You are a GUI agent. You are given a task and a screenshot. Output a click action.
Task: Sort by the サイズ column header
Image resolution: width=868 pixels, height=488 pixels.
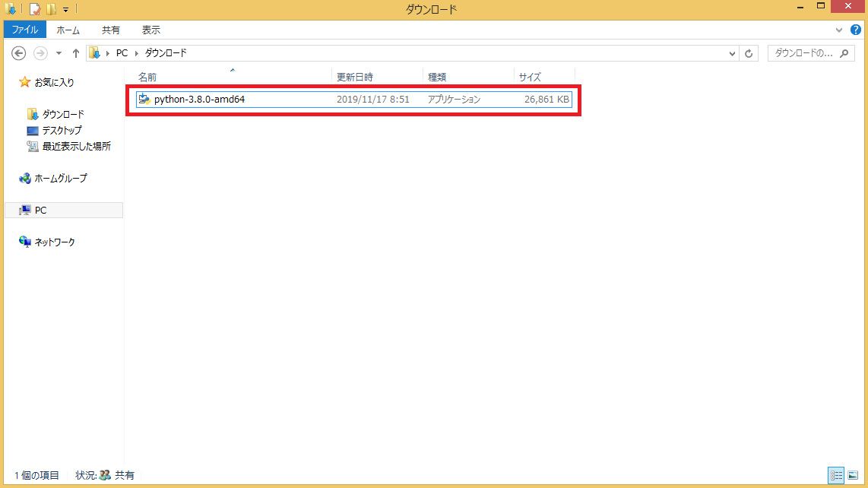pos(530,77)
